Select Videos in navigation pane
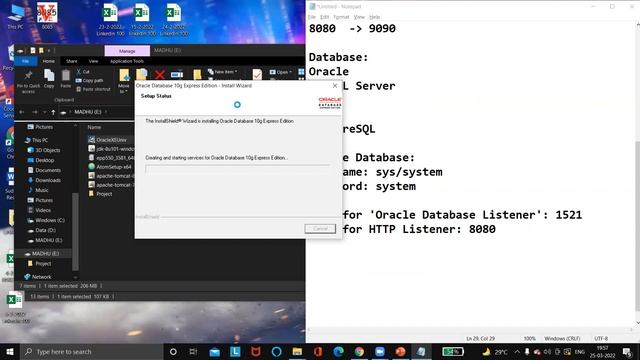Screen dimensions: 640x360 click(43, 210)
